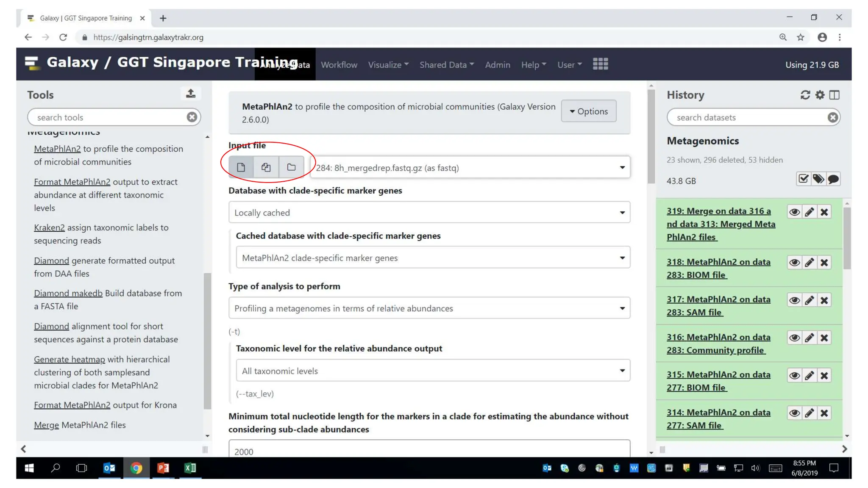View dataset 316 Community profile eye icon
The image size is (868, 488).
(794, 338)
